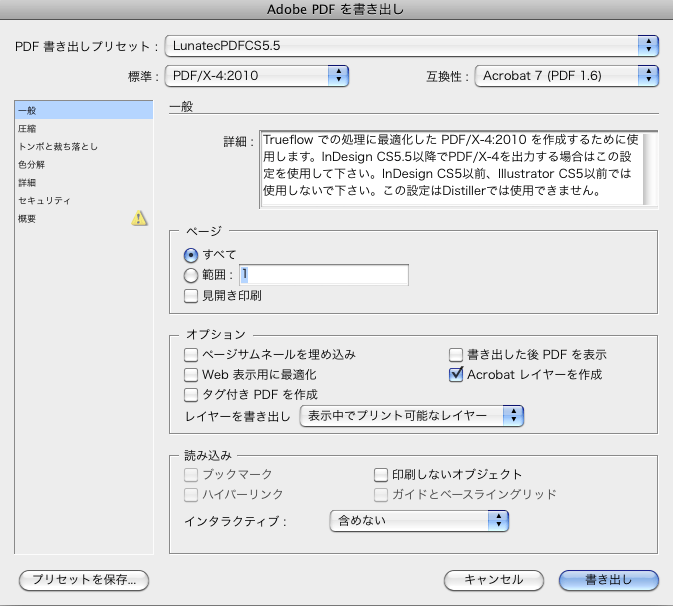
Task: Uncheck Acrobat レイヤーを作成 checkbox
Action: 456,375
